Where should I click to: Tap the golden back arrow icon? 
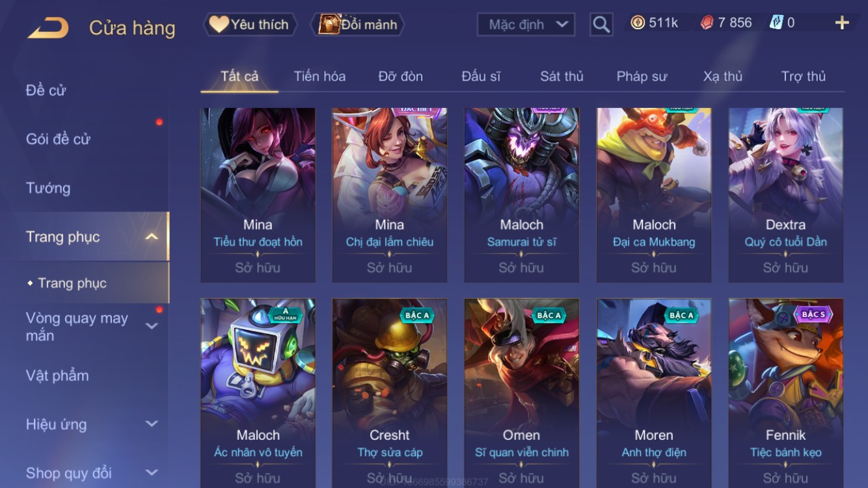click(x=49, y=27)
